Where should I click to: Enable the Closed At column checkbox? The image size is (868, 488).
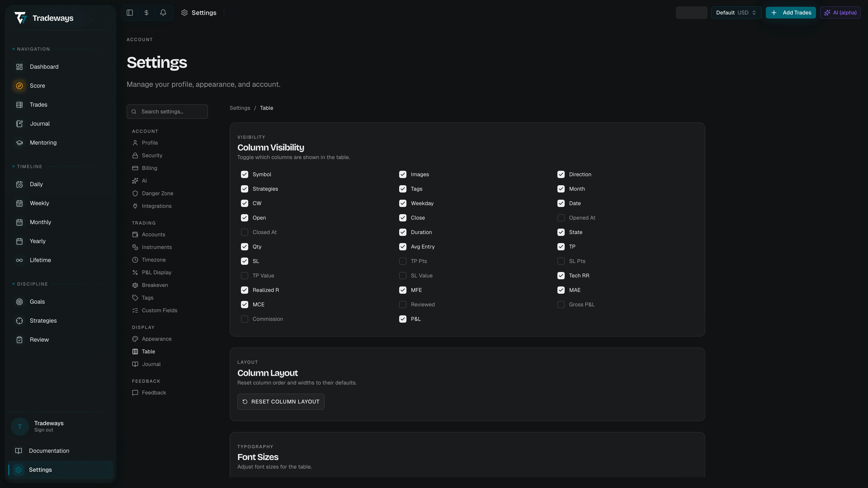tap(245, 232)
